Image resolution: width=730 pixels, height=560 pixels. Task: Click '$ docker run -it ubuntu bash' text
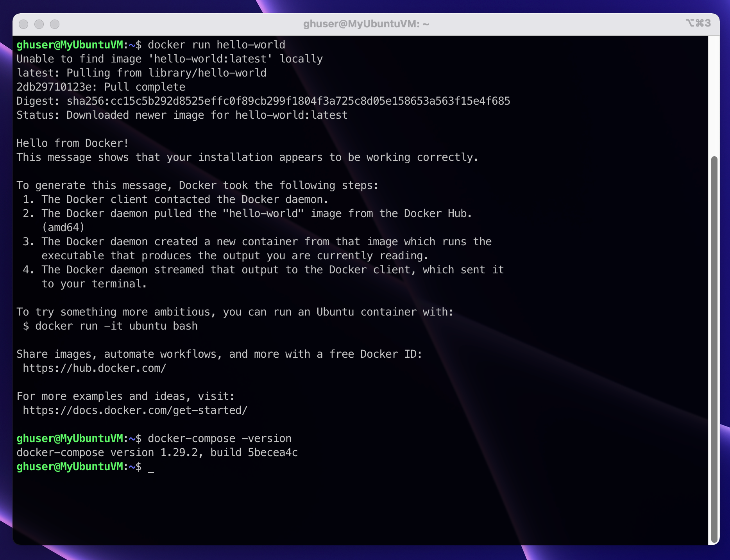point(110,326)
